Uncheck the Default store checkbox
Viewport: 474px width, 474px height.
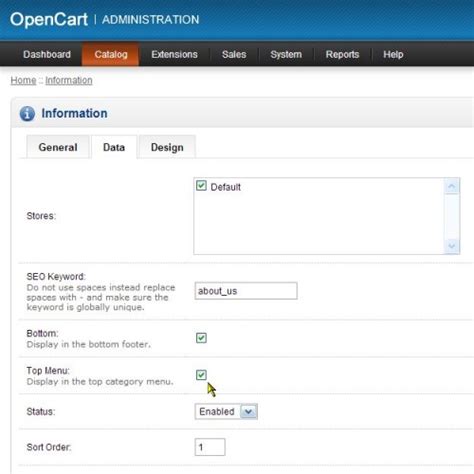click(x=201, y=185)
